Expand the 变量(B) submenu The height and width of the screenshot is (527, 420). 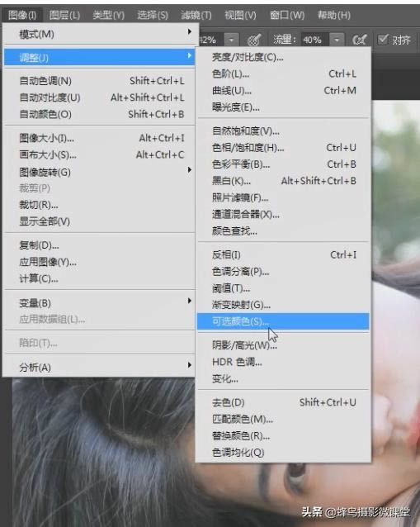[99, 303]
